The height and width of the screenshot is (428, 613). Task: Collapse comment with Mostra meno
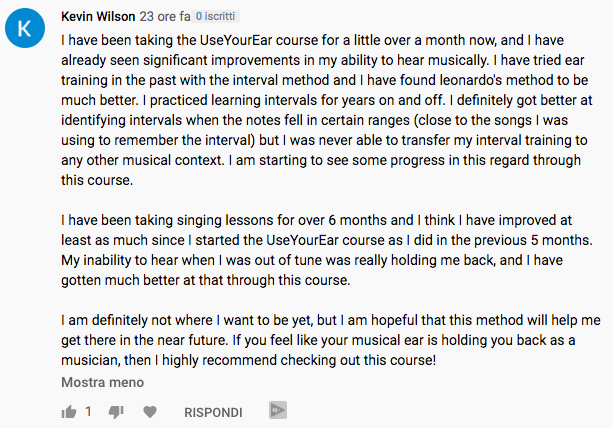103,382
